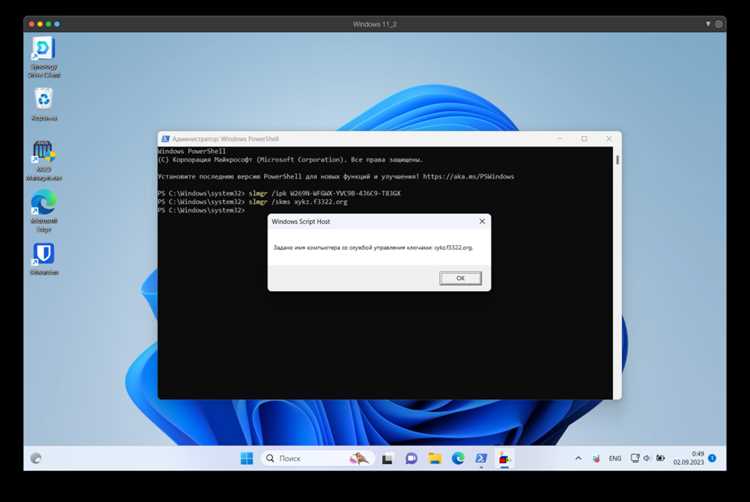
Task: Click the green fullscreen dot of VM window
Action: tap(48, 24)
